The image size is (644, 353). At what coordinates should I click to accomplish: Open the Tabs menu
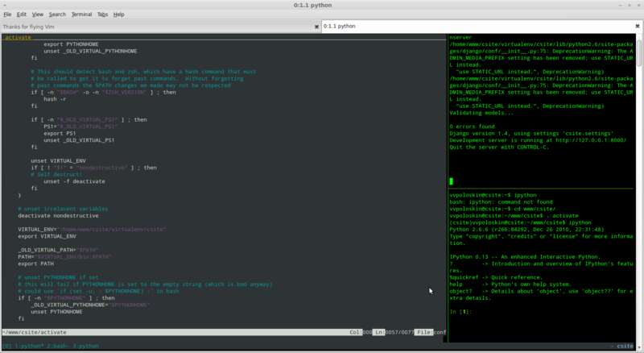coord(102,15)
